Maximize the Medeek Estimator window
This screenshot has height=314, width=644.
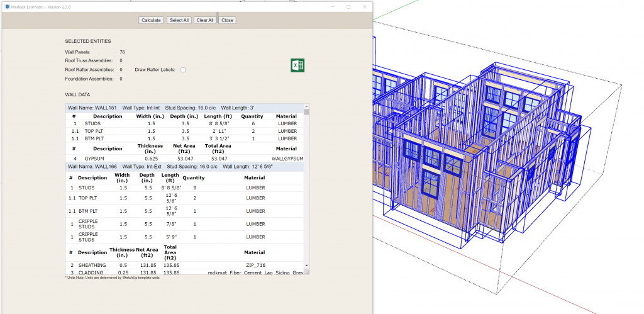pyautogui.click(x=348, y=6)
